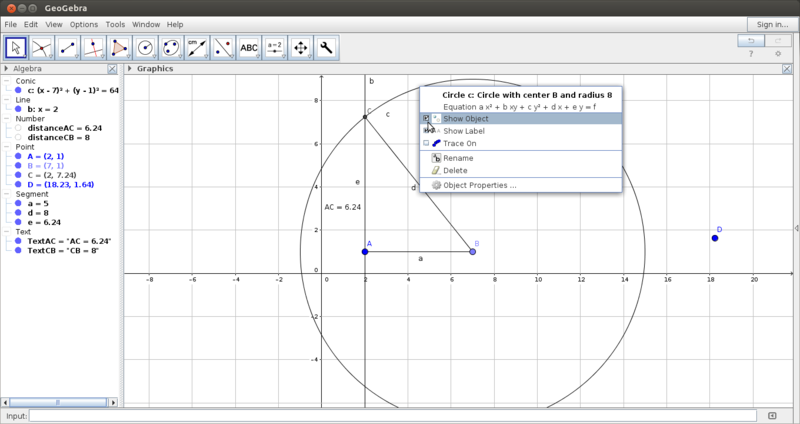Screen dimensions: 800x424
Task: Click the Undo arrow button
Action: pyautogui.click(x=751, y=41)
